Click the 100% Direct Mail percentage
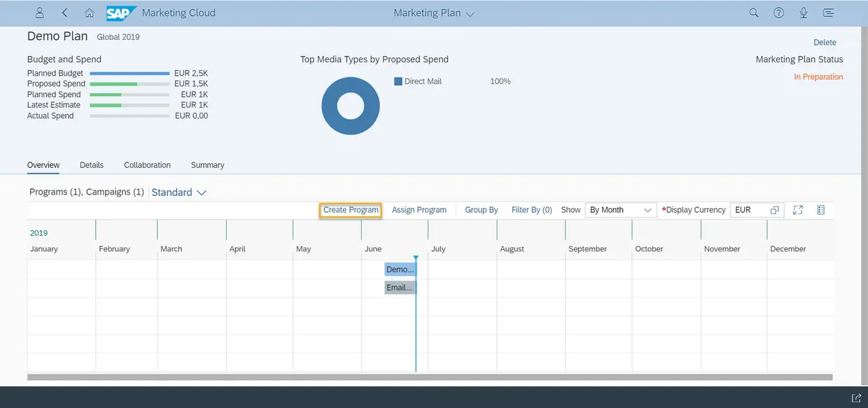This screenshot has width=868, height=408. tap(500, 81)
